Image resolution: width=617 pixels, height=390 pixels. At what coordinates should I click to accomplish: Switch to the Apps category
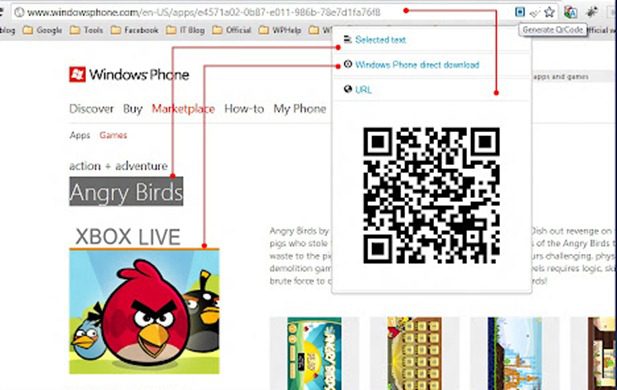80,135
